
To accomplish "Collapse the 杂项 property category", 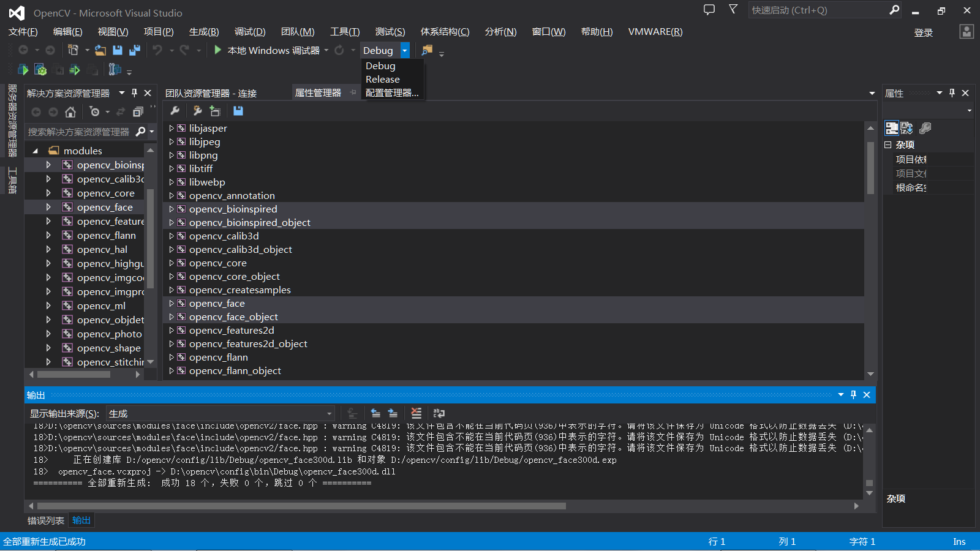I will click(x=888, y=145).
